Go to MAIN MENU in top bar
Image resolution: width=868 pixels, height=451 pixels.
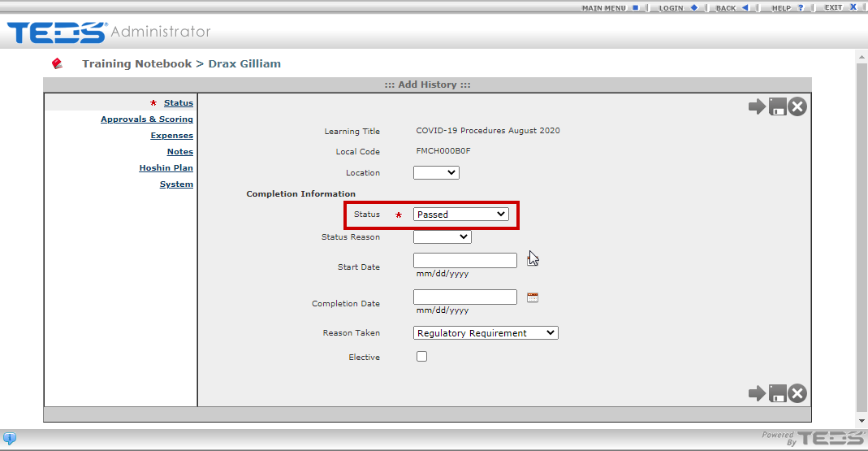[603, 8]
